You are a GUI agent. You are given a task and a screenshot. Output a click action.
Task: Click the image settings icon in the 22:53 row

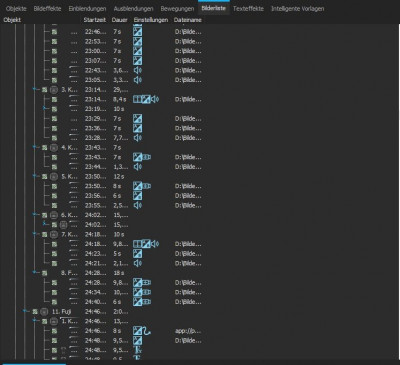point(137,41)
